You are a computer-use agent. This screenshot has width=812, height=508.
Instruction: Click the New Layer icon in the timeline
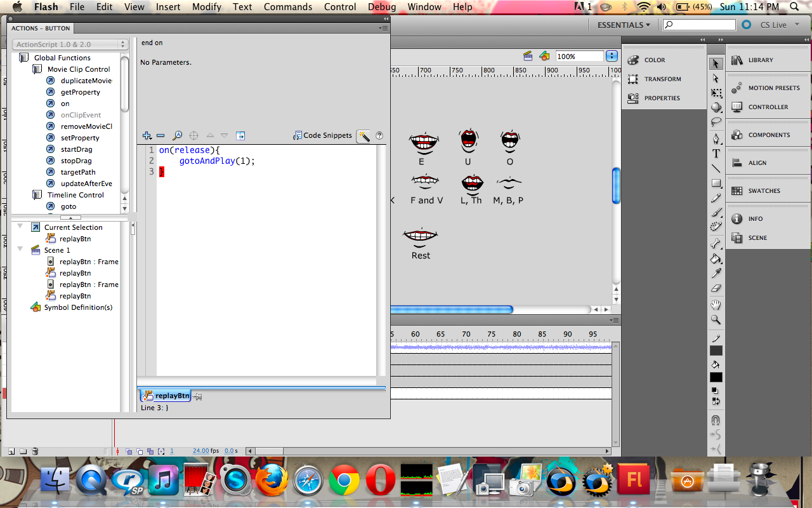point(10,451)
